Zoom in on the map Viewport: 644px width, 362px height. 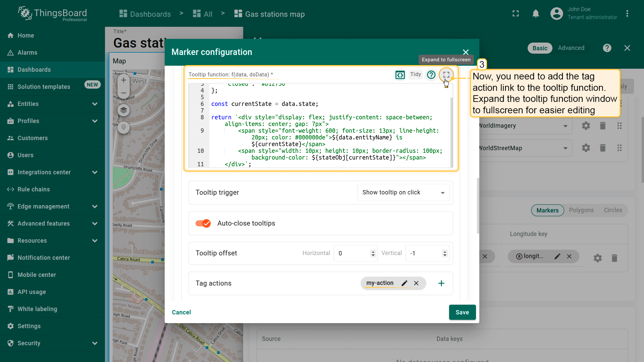pyautogui.click(x=124, y=80)
